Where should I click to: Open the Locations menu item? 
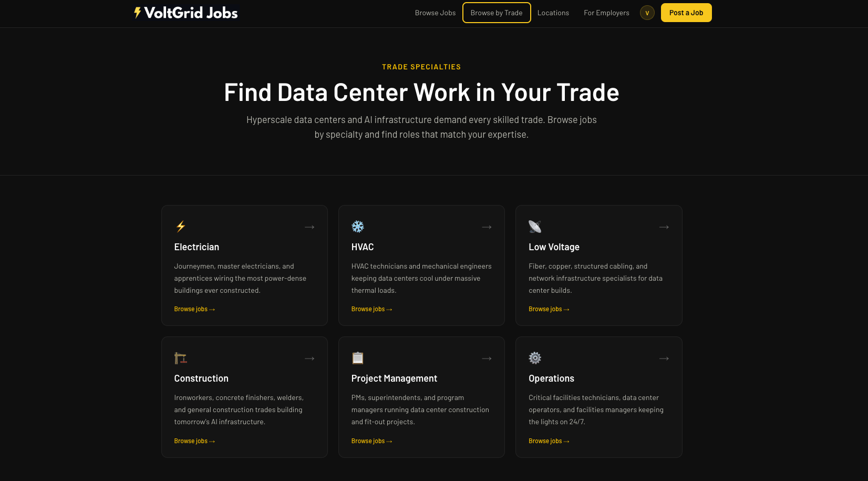pyautogui.click(x=553, y=13)
